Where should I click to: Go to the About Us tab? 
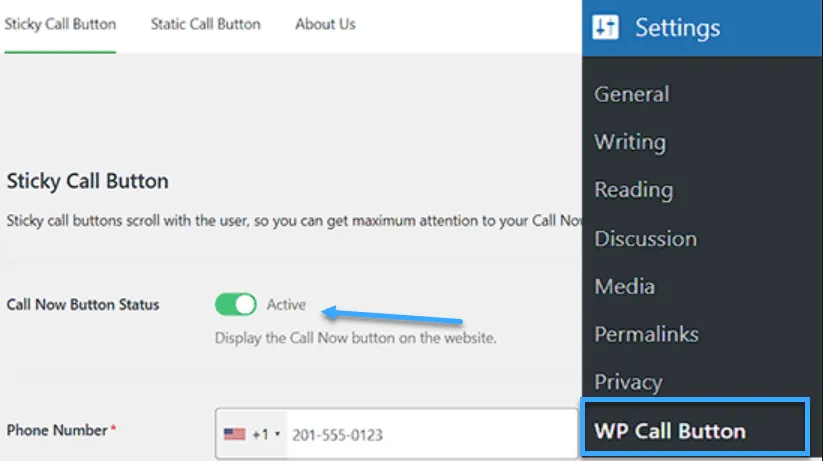(x=325, y=24)
